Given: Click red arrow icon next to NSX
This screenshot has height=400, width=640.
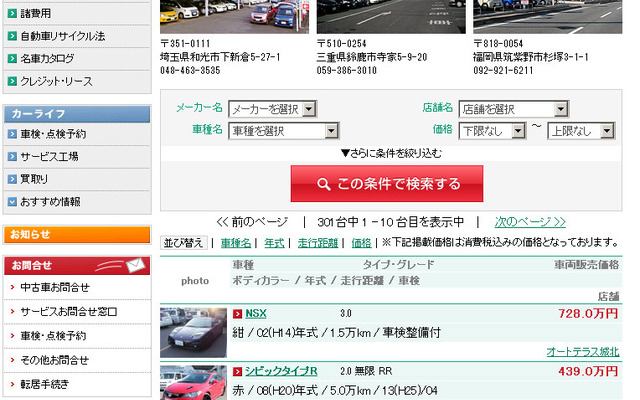Looking at the screenshot, I should 238,313.
